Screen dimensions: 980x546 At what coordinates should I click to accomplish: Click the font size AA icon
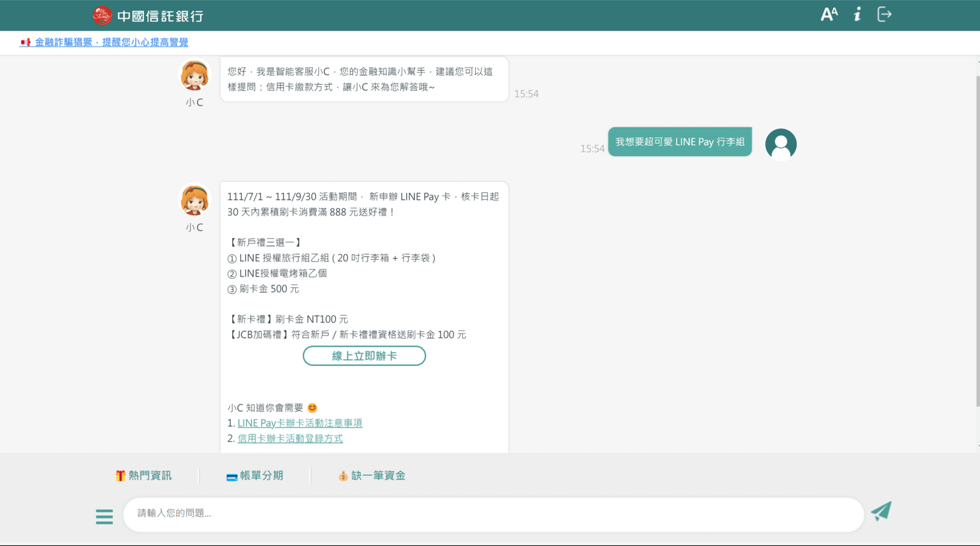pyautogui.click(x=829, y=14)
